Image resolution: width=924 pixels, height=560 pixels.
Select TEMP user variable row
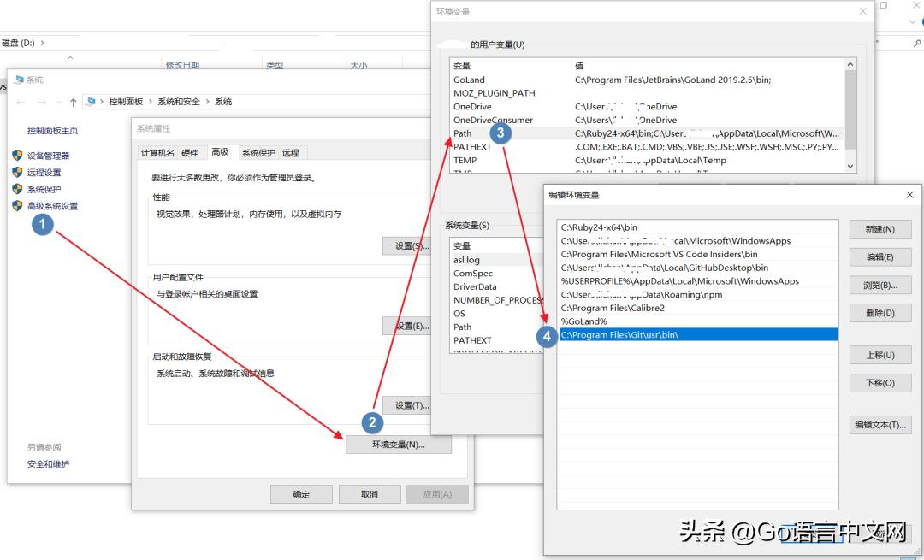coord(647,160)
